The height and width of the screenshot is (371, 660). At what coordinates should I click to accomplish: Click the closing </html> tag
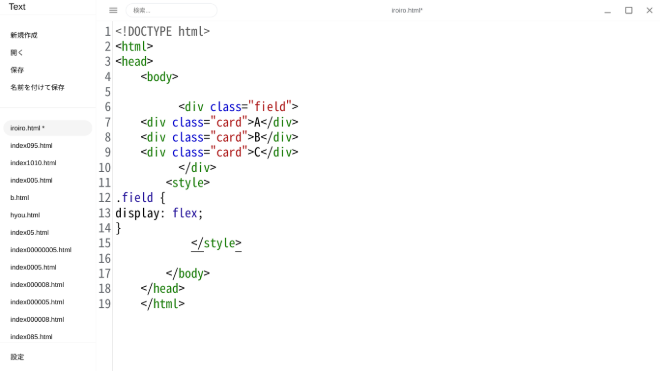click(x=162, y=304)
